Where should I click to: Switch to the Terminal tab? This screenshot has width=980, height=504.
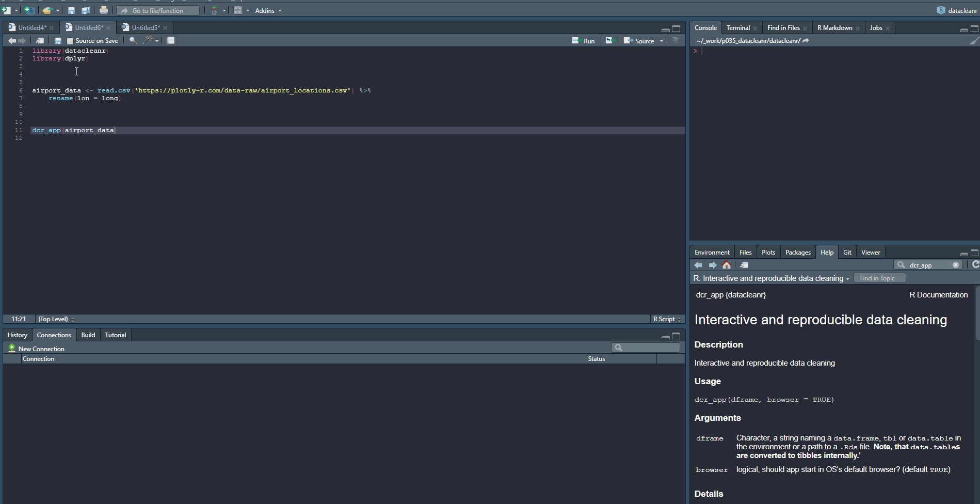click(x=738, y=28)
